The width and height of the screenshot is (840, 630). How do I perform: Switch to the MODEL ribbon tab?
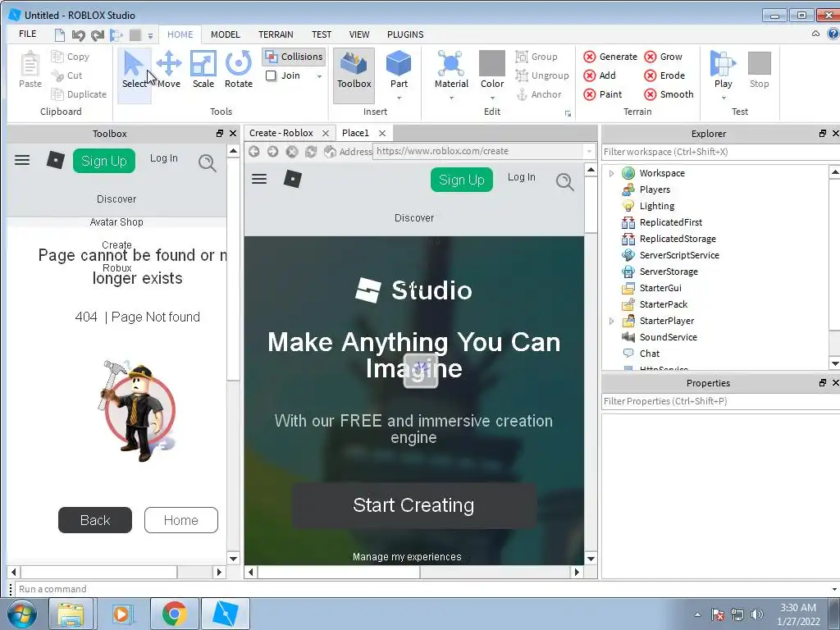click(x=225, y=34)
